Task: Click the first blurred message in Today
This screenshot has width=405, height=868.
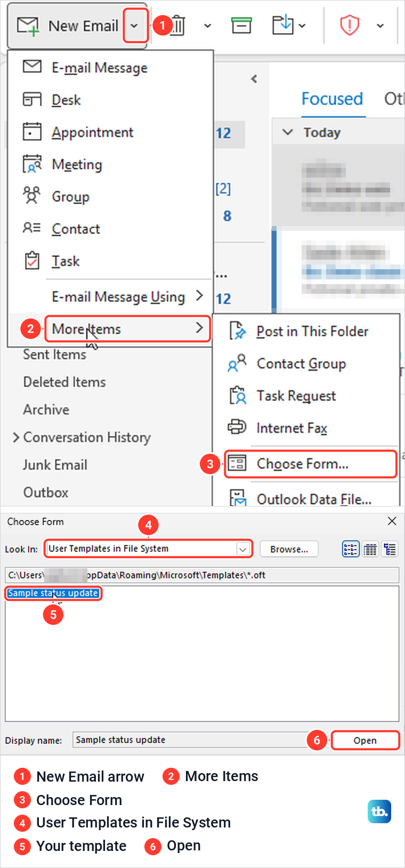Action: click(x=338, y=184)
